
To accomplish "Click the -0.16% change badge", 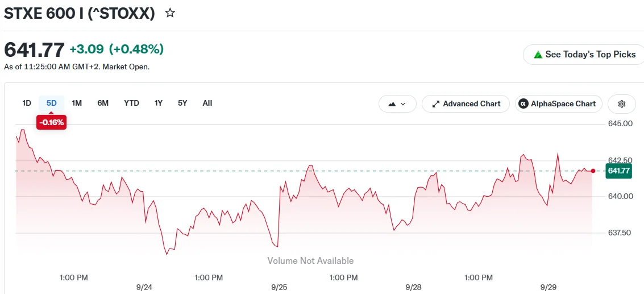I will point(51,122).
